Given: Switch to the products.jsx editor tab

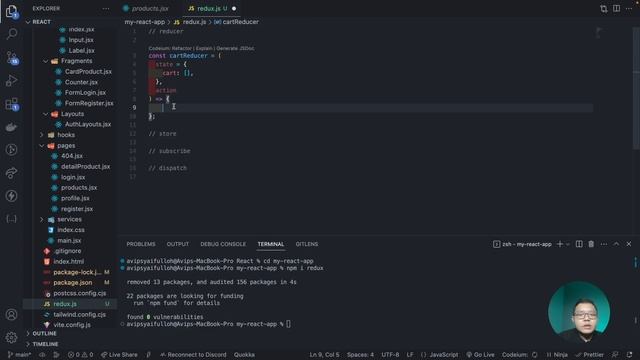Looking at the screenshot, I should click(x=150, y=9).
